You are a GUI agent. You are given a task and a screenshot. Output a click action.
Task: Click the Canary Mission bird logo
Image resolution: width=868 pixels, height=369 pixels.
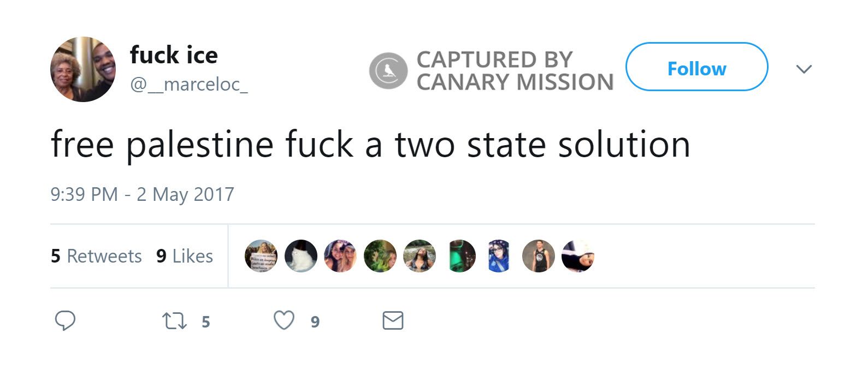[x=388, y=71]
